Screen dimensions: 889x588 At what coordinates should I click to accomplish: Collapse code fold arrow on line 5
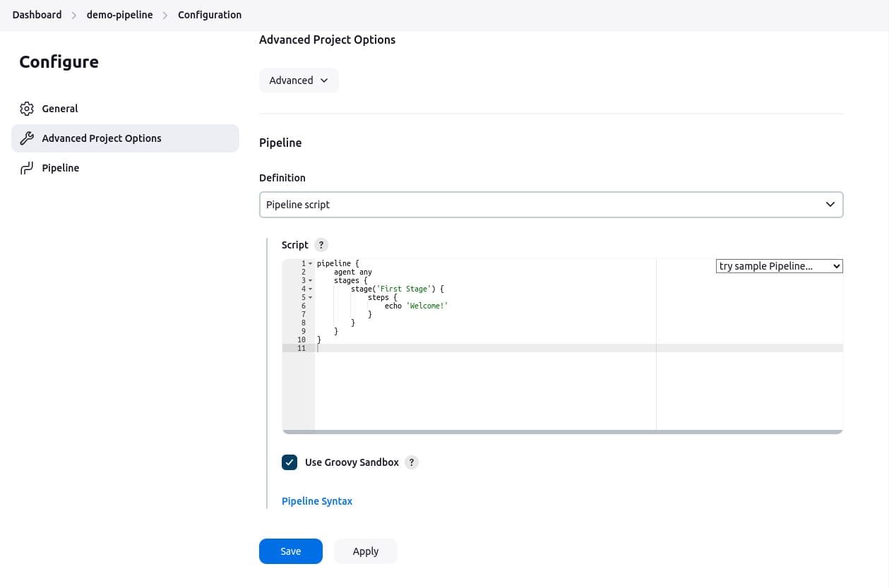tap(311, 297)
